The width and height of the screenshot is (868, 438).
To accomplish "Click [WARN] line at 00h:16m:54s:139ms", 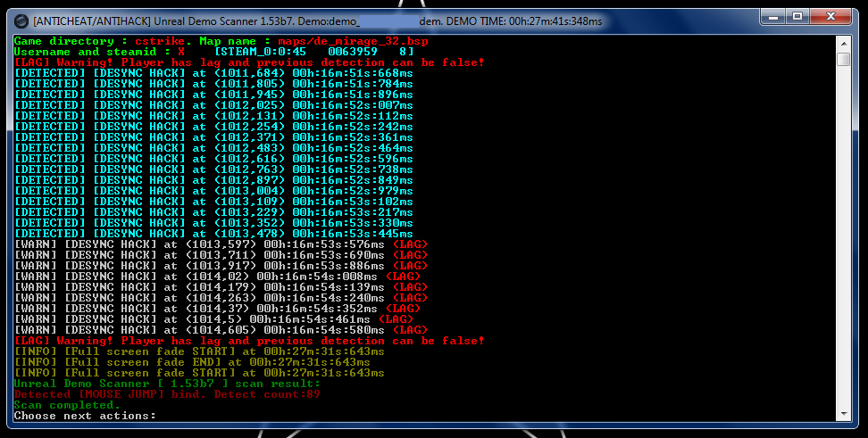I will 221,287.
